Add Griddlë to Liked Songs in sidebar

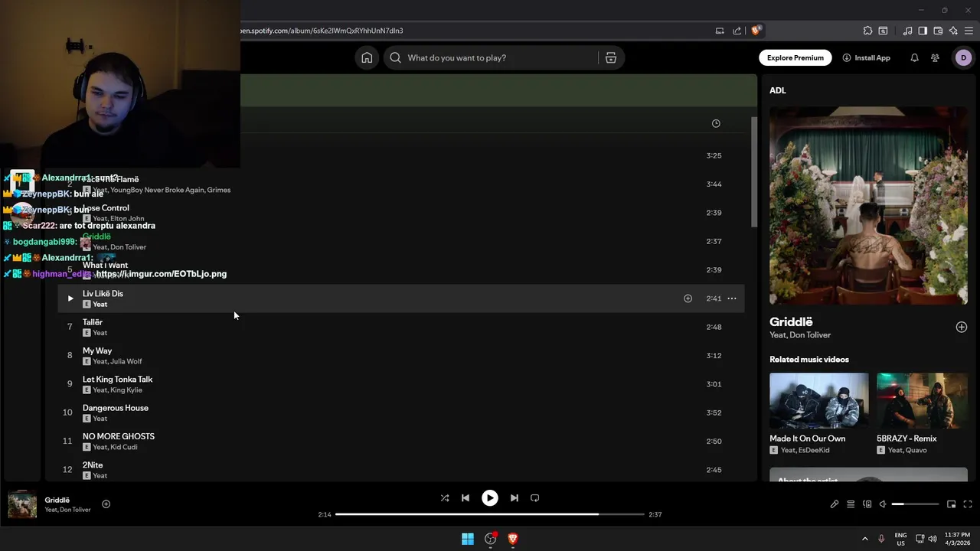click(x=962, y=327)
